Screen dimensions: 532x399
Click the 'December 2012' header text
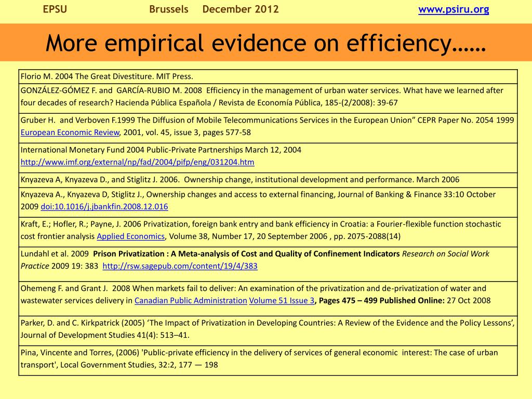240,9
